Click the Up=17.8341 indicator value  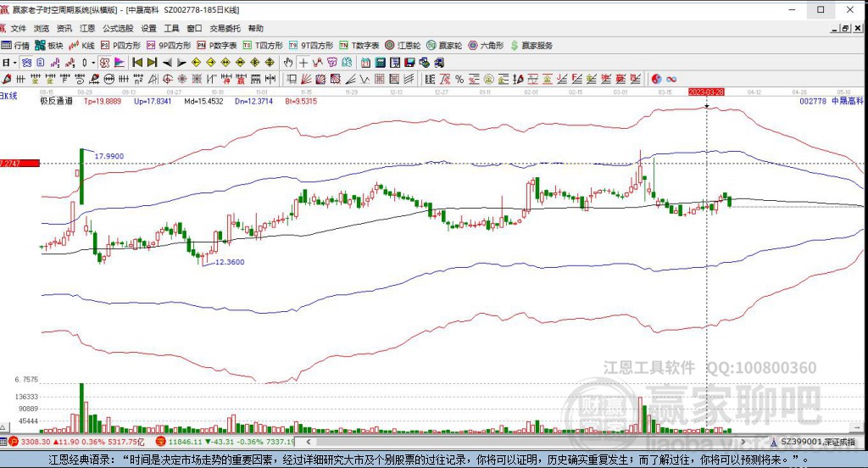(153, 102)
